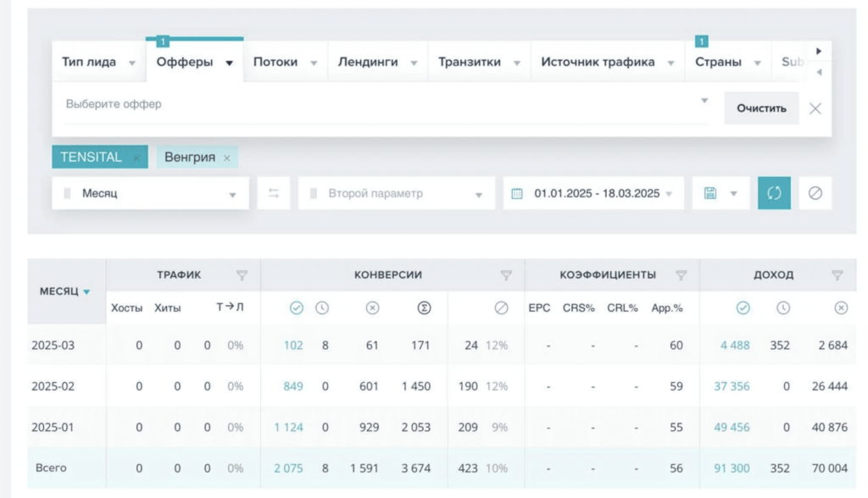The width and height of the screenshot is (868, 498).
Task: Click the Хиты column header
Action: pos(167,308)
